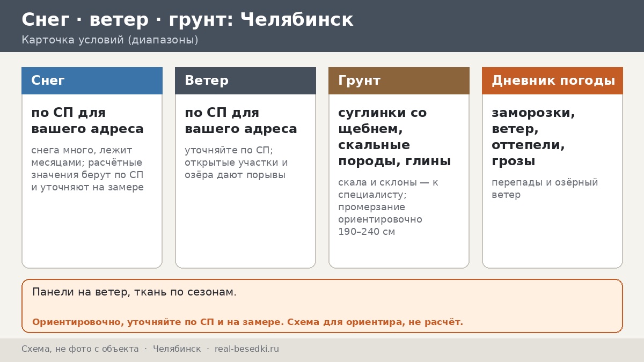Screen dimensions: 644x362
Task: Click the text 'уточняйте по СП; открытые участки'
Action: [236, 156]
